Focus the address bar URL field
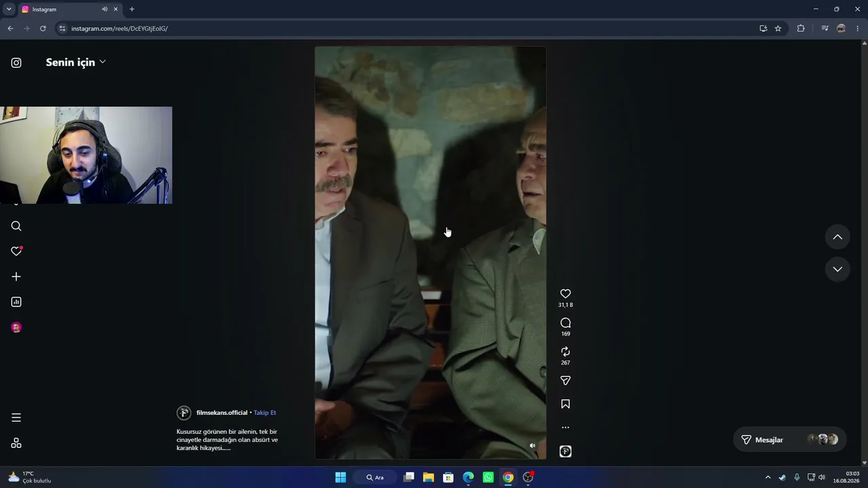The width and height of the screenshot is (868, 488). pyautogui.click(x=407, y=28)
